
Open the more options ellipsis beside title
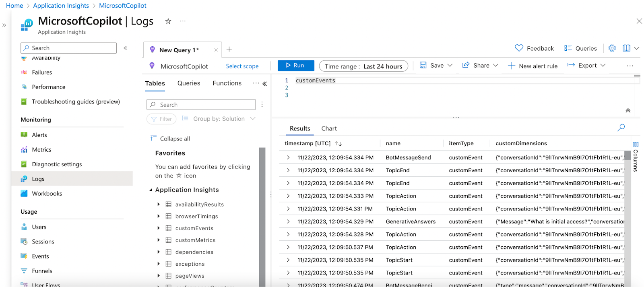(x=183, y=21)
